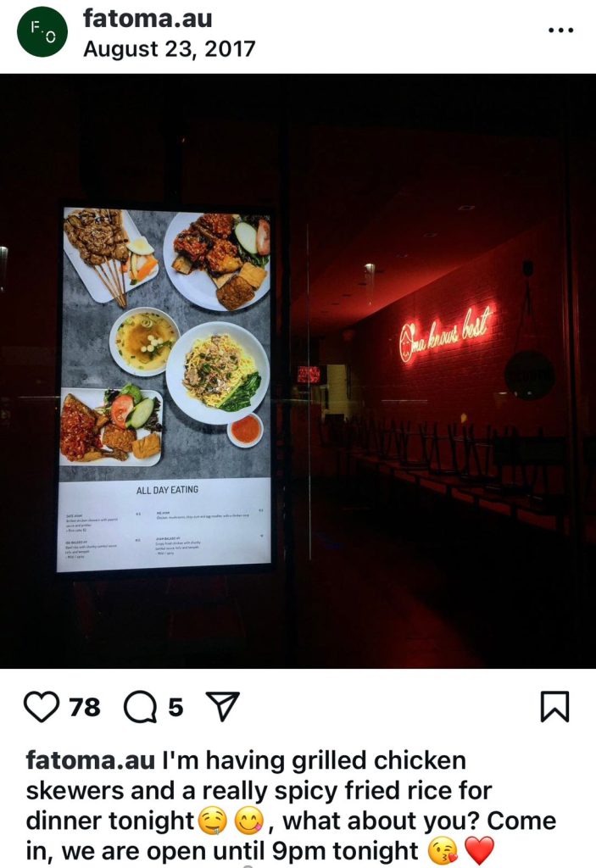
Task: View the 5 comments count
Action: tap(175, 707)
